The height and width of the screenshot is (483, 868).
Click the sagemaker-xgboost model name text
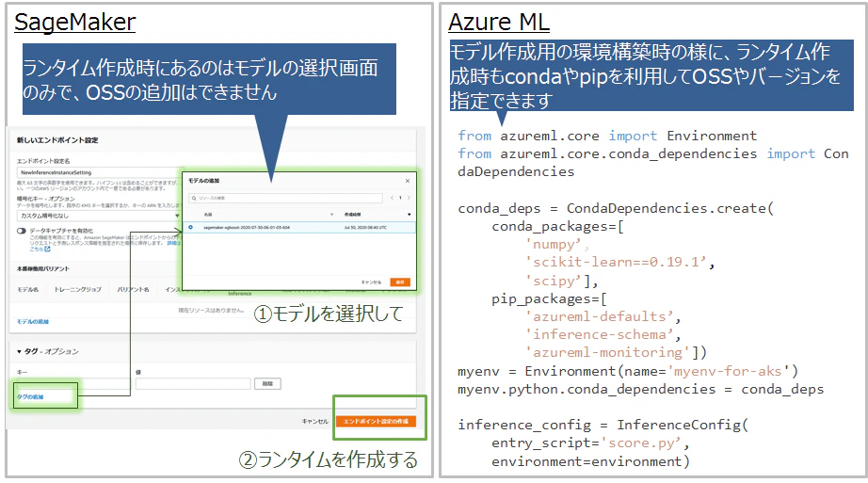pyautogui.click(x=247, y=227)
